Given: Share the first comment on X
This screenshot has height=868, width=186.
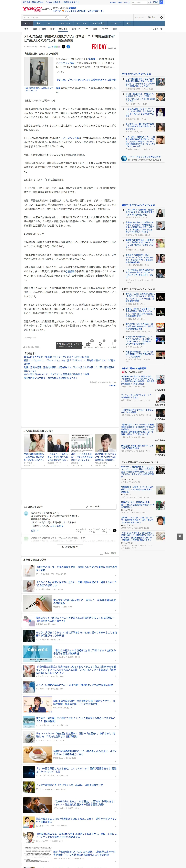Looking at the screenshot, I should [x=115, y=531].
